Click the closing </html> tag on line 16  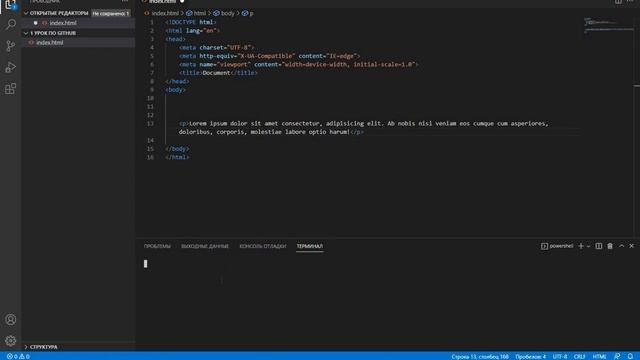tap(177, 157)
